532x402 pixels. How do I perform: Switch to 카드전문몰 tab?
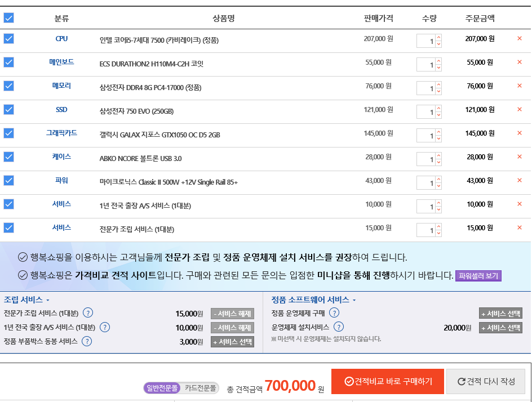tap(200, 388)
